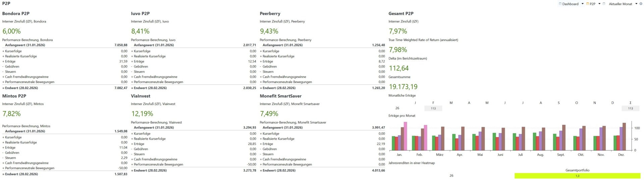Click the Bondora P2P widget heading
644x180 pixels.
pos(16,14)
